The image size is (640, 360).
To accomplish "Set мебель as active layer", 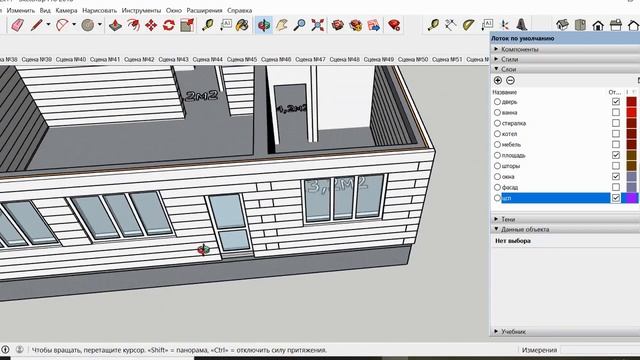I will (x=497, y=144).
